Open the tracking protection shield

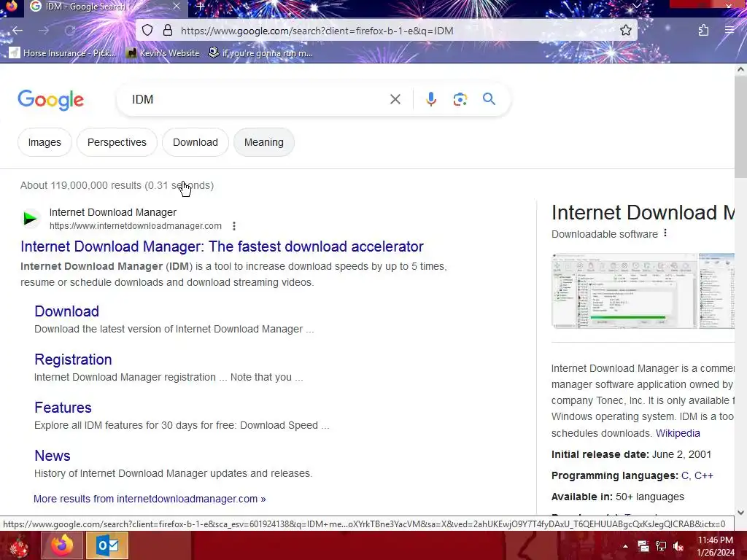pyautogui.click(x=147, y=31)
